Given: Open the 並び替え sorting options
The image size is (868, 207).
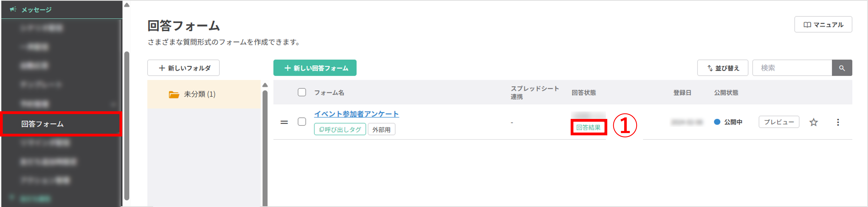Looking at the screenshot, I should pos(722,68).
